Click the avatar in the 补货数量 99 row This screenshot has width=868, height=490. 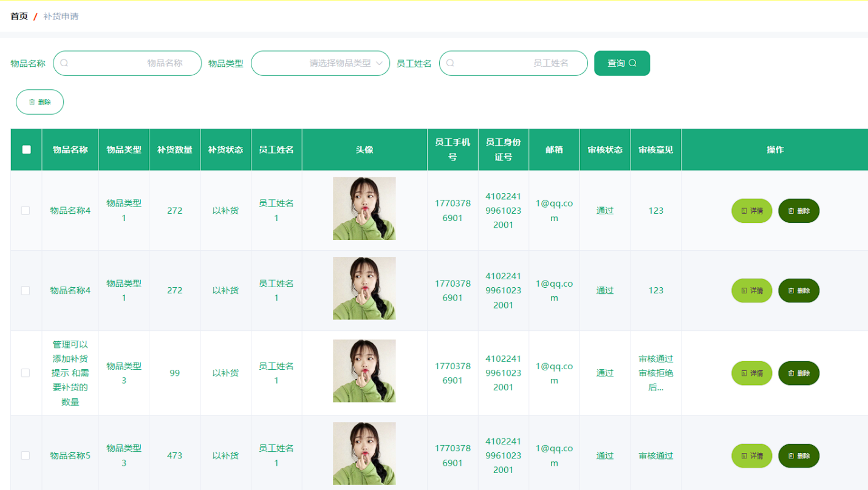click(364, 371)
